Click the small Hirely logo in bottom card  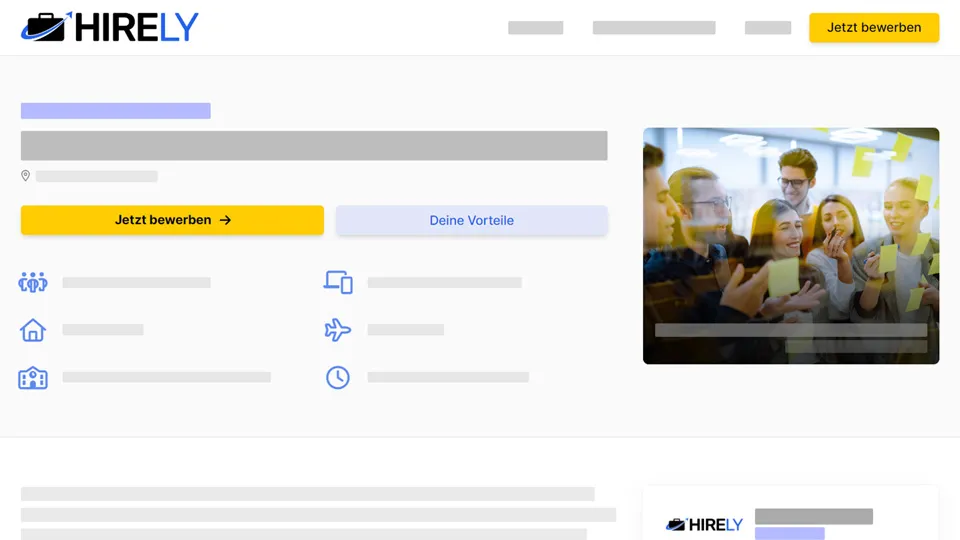[x=704, y=524]
